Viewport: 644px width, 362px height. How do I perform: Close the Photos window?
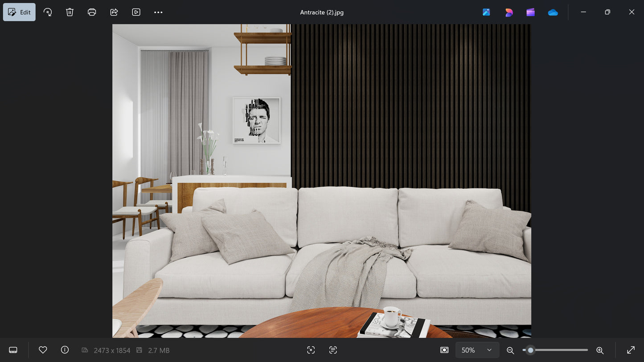click(632, 12)
